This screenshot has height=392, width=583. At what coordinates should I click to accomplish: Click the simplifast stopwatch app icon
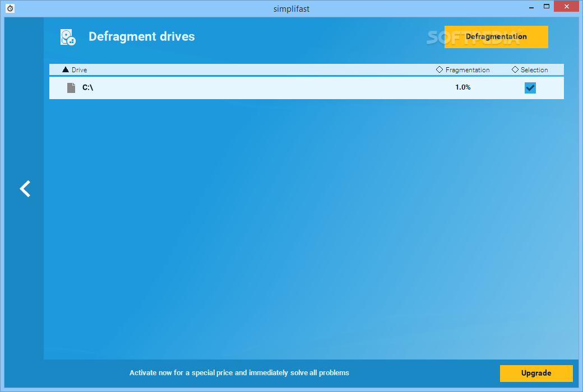pos(11,8)
